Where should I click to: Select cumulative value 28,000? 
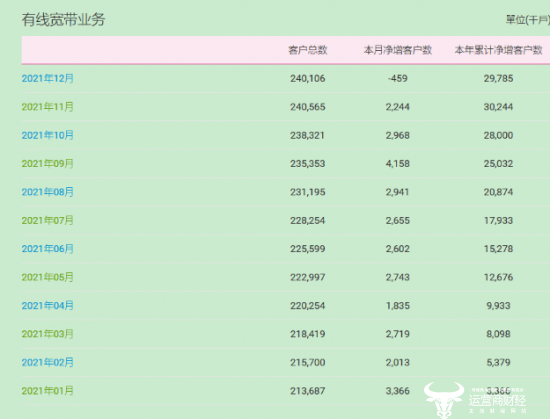pyautogui.click(x=498, y=135)
